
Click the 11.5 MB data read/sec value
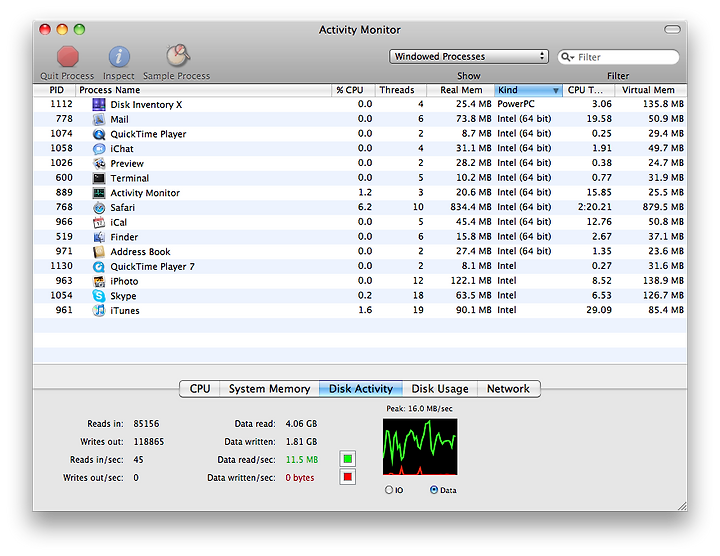[302, 460]
